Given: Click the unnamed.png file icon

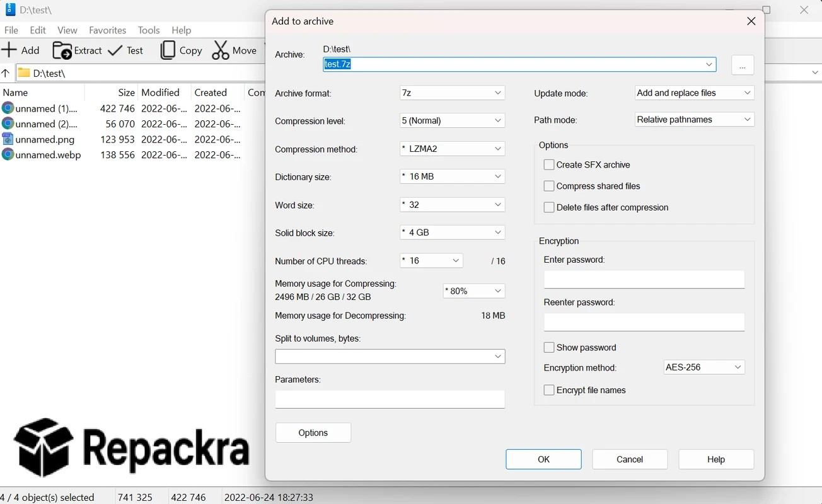Looking at the screenshot, I should [x=8, y=139].
